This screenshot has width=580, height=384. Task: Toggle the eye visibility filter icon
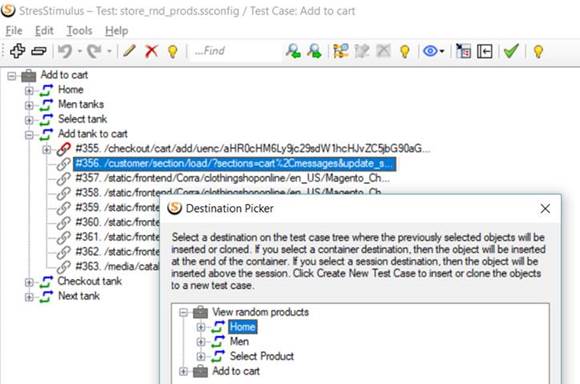click(430, 51)
